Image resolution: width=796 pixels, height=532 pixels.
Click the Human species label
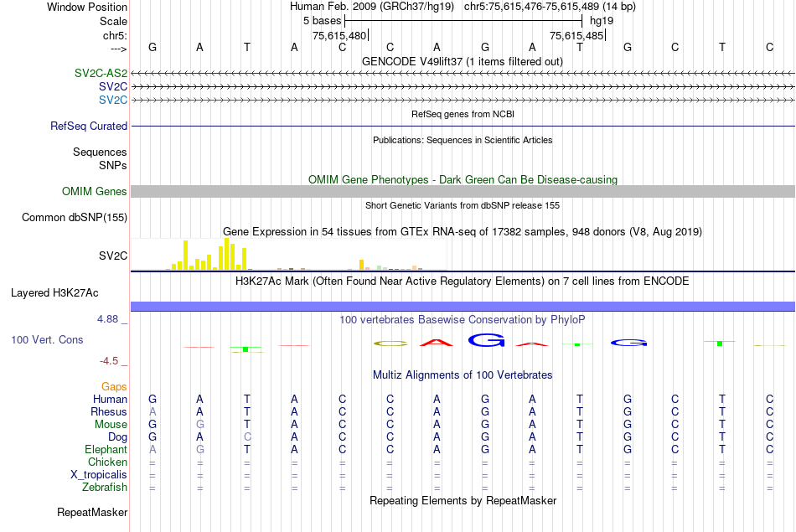(x=110, y=399)
